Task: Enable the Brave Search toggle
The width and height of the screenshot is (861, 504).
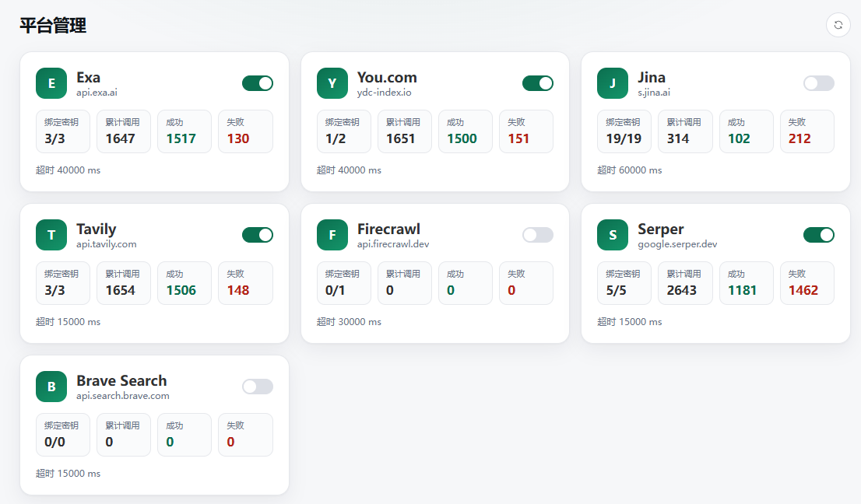Action: pyautogui.click(x=258, y=387)
